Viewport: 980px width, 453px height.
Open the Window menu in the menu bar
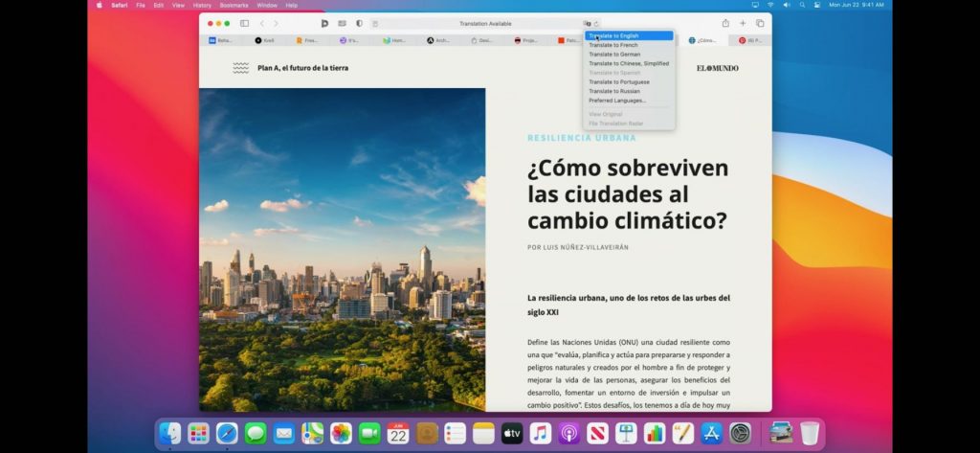[267, 5]
